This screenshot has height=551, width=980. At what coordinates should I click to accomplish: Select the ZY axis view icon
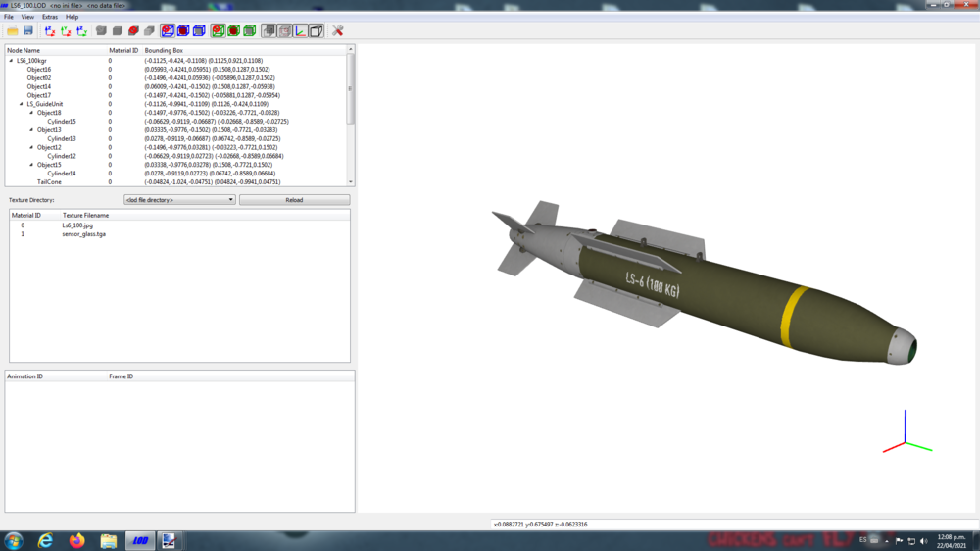click(x=81, y=30)
